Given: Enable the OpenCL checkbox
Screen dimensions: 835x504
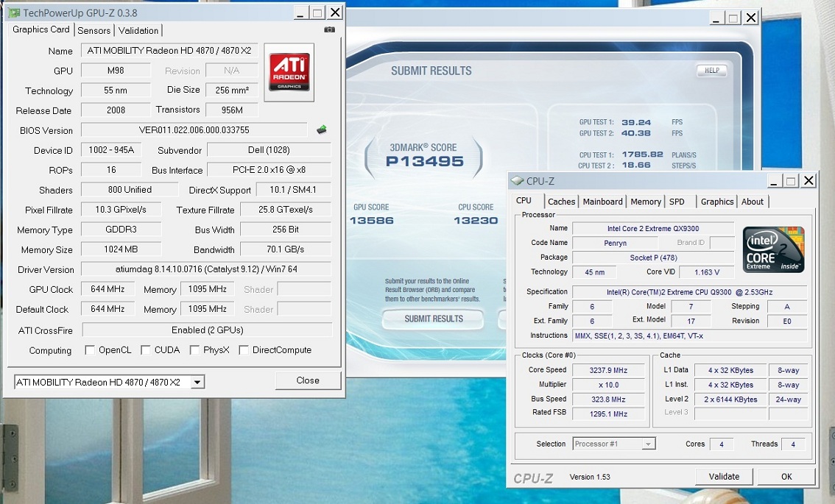Looking at the screenshot, I should point(90,350).
